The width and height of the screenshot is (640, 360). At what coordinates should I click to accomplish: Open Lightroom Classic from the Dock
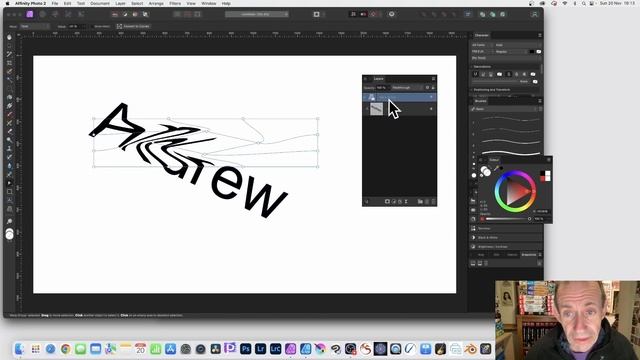point(276,349)
